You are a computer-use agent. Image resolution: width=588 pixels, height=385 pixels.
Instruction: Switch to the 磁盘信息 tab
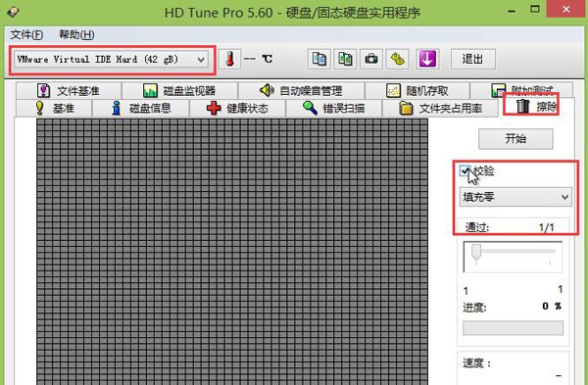[141, 109]
